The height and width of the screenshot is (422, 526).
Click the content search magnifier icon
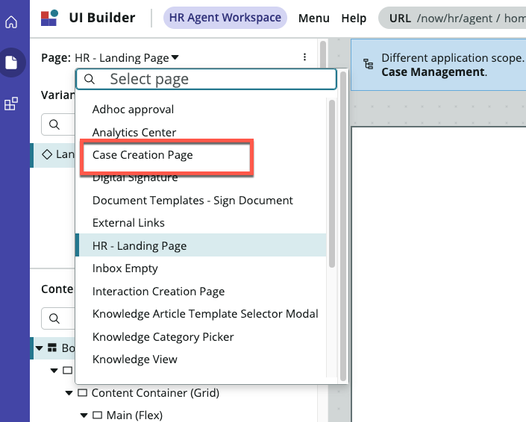54,318
